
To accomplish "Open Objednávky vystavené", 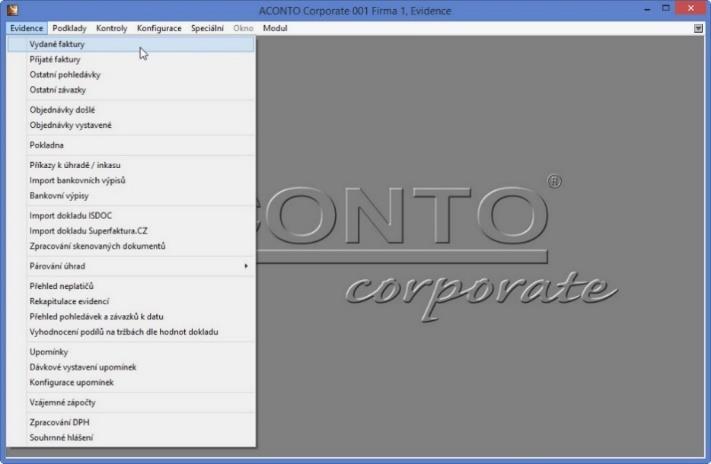I will (131, 125).
